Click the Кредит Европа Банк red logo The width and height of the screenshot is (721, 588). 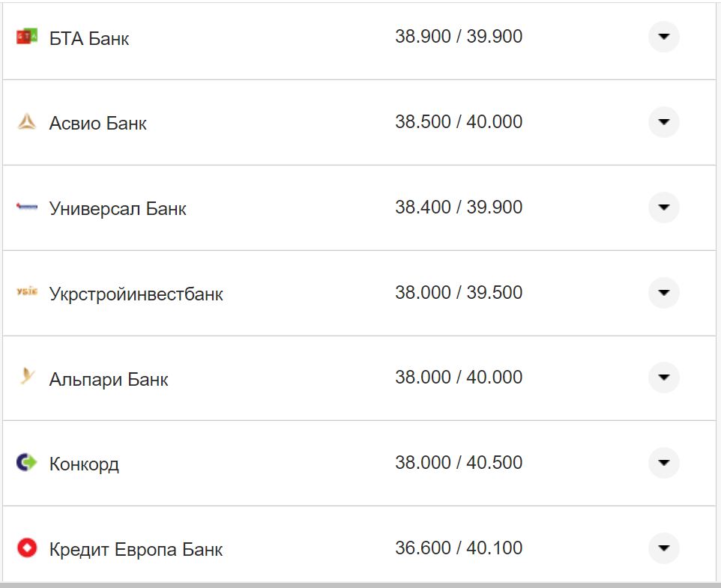pos(27,548)
